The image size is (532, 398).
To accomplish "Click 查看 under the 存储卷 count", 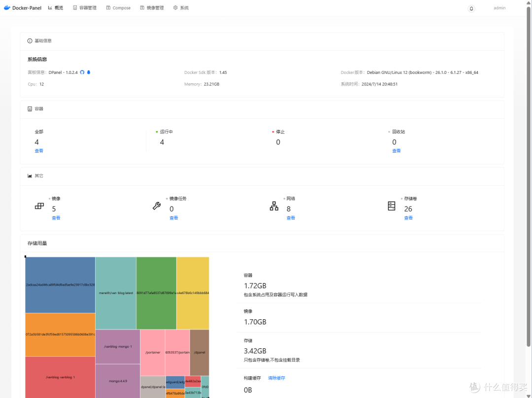I will [408, 217].
